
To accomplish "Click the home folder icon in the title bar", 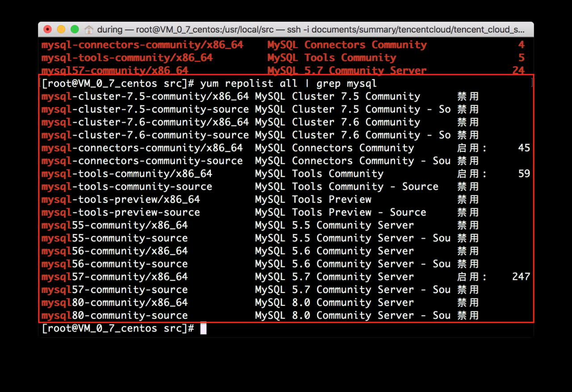I will tap(89, 30).
